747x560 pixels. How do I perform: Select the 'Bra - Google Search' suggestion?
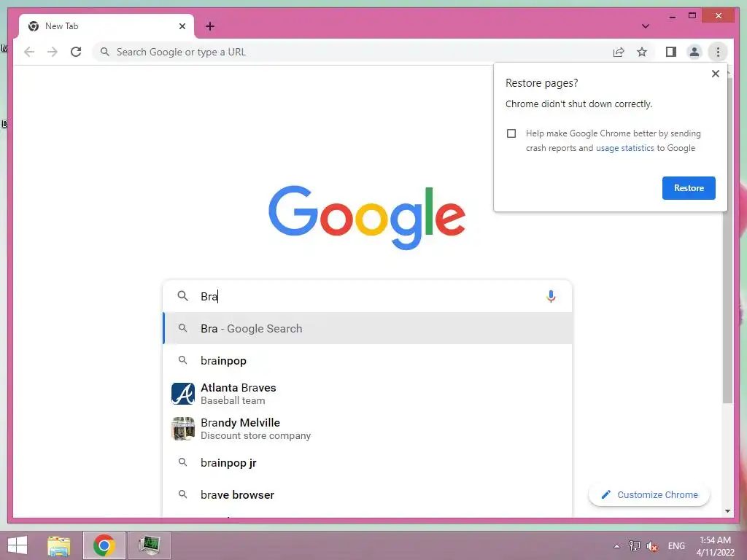click(368, 329)
